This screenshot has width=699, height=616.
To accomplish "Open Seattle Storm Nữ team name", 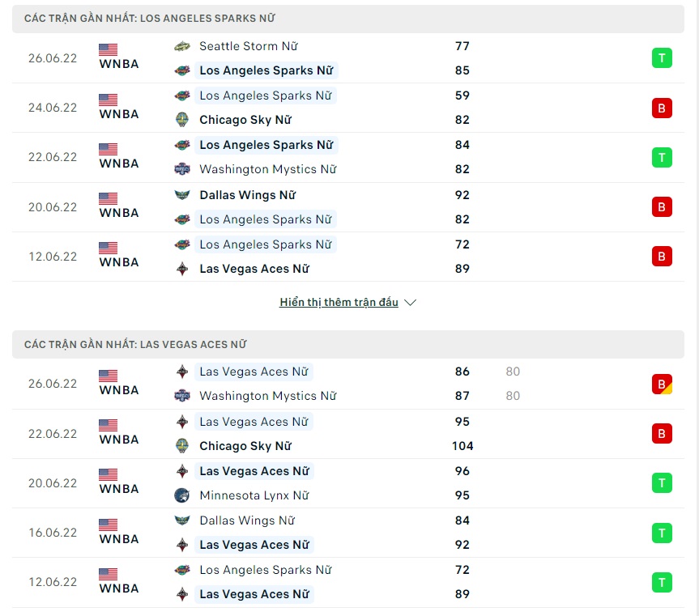I will (x=249, y=46).
